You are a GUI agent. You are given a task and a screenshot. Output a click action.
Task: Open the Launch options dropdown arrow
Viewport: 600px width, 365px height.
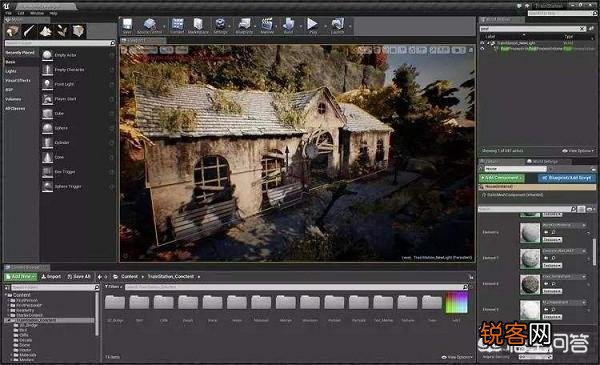[x=350, y=26]
